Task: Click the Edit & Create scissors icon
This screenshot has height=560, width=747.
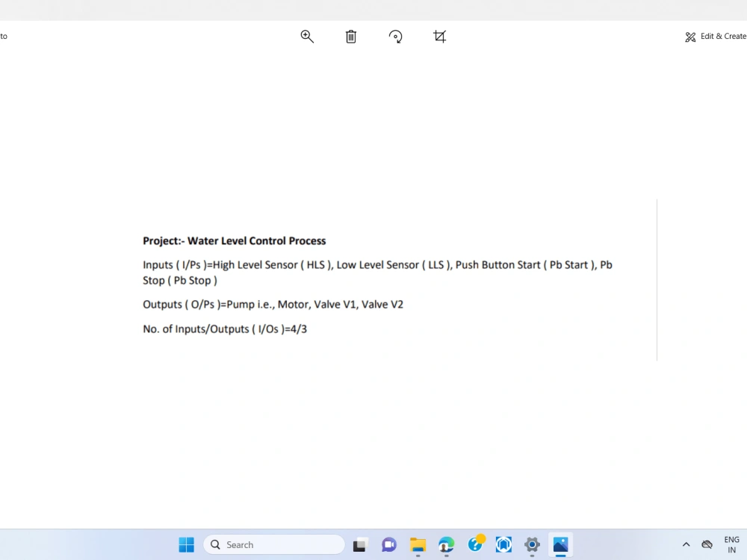Action: (690, 36)
